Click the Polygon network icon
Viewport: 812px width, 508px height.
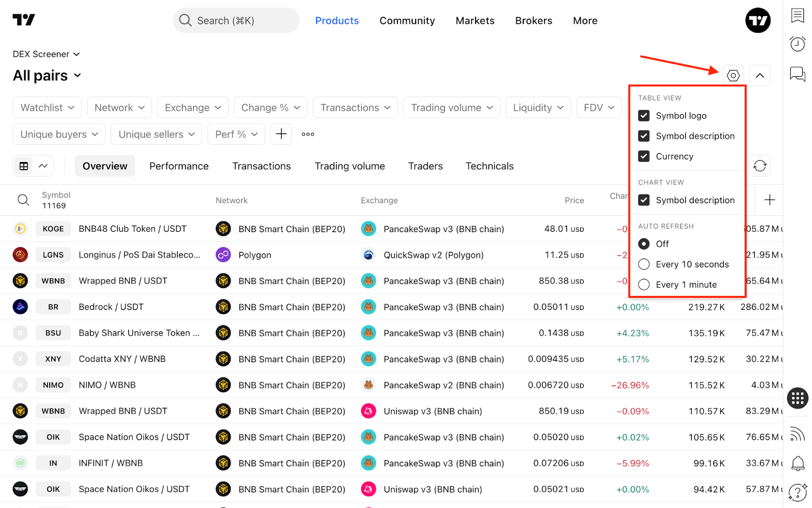click(223, 255)
